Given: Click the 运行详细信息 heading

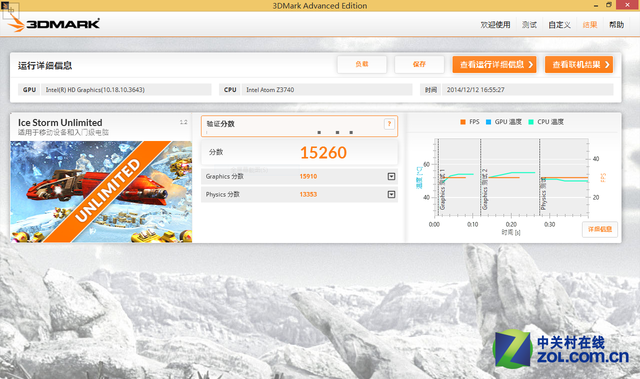Looking at the screenshot, I should click(x=45, y=66).
